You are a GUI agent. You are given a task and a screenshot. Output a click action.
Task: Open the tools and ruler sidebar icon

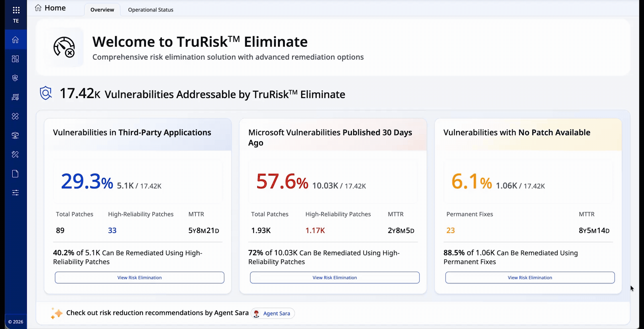pos(15,154)
